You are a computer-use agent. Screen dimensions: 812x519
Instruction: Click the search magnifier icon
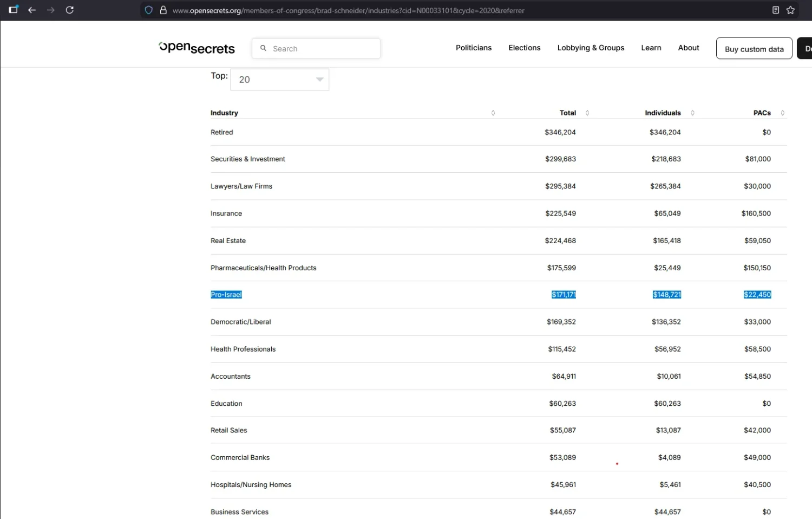tap(263, 48)
